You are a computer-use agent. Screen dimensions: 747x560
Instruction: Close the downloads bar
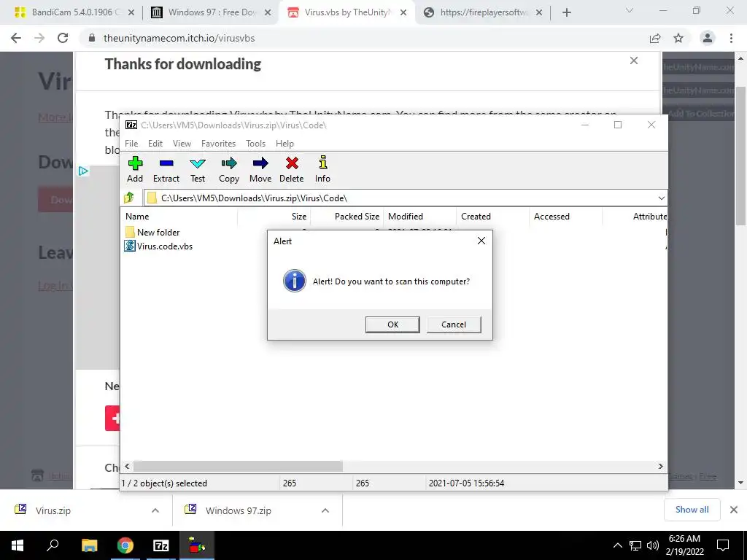click(734, 510)
